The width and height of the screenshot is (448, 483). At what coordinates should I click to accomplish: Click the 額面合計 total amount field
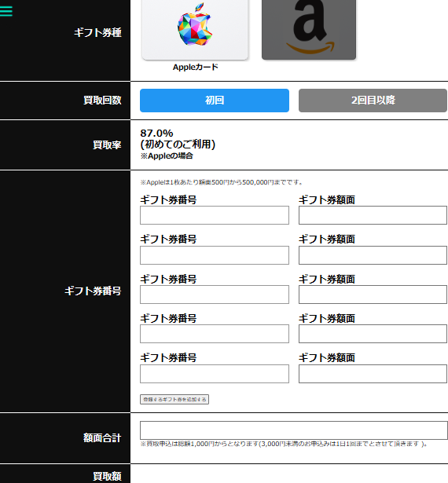pyautogui.click(x=293, y=430)
